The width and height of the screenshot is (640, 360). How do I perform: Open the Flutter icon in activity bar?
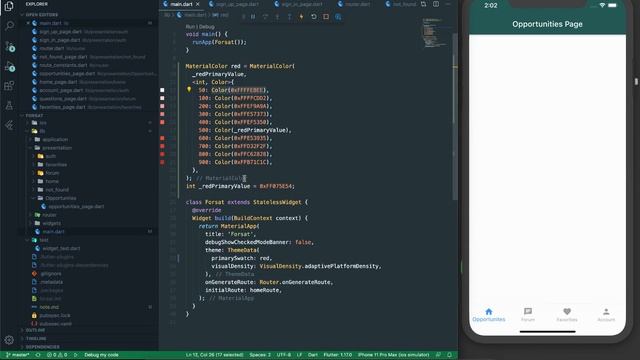coord(9,125)
